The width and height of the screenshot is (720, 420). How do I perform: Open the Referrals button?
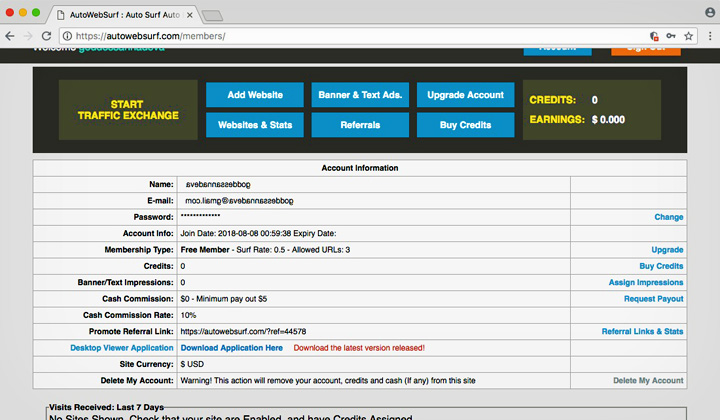coord(360,125)
